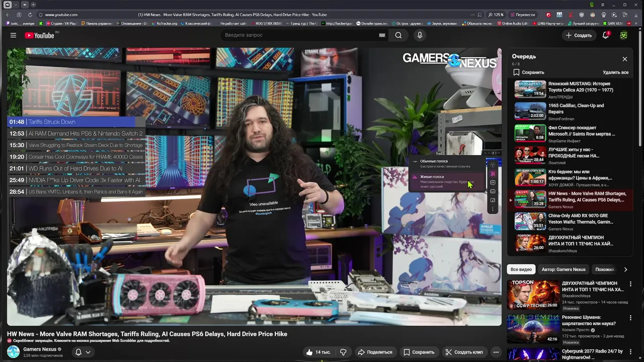644x362 pixels.
Task: Select Обычные голоса voice option
Action: click(x=447, y=163)
